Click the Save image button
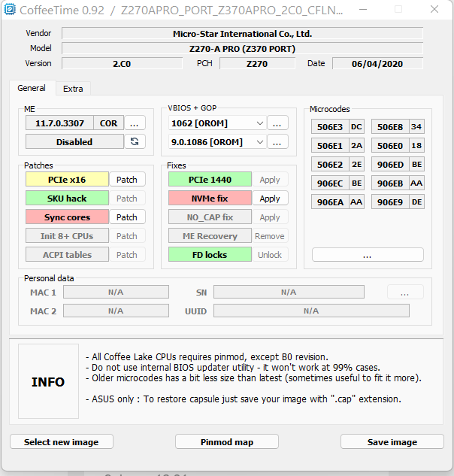This screenshot has width=454, height=476. [392, 441]
